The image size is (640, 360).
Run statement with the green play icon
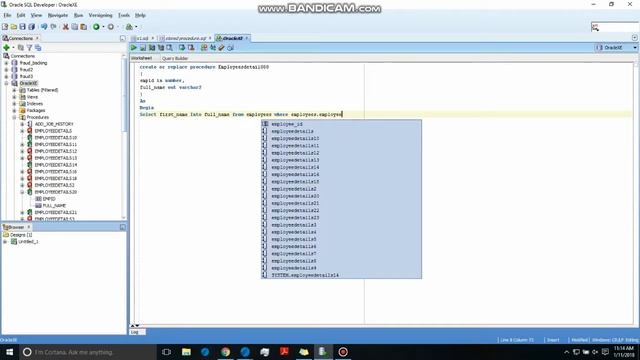133,48
